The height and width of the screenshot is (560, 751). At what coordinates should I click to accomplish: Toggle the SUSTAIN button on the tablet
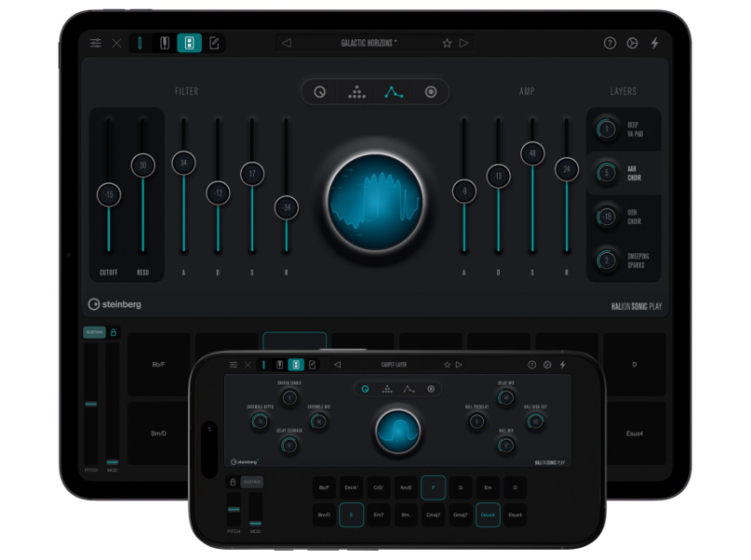[x=94, y=332]
